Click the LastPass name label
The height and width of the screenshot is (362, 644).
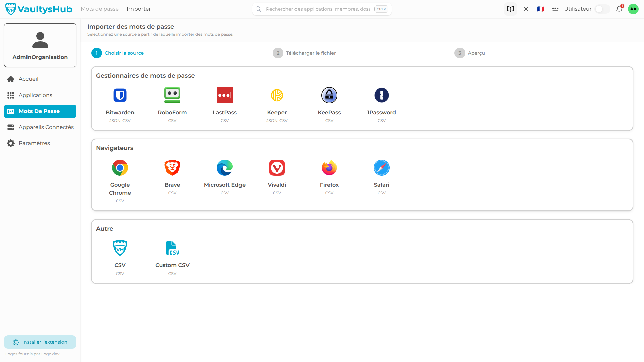[225, 113]
